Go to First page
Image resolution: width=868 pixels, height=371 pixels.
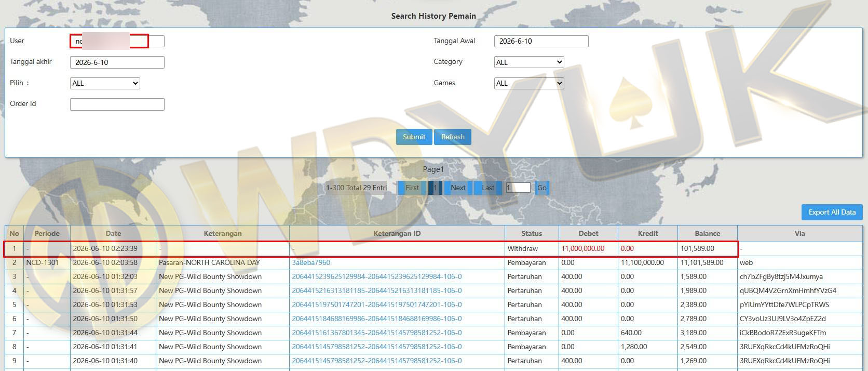coord(412,188)
